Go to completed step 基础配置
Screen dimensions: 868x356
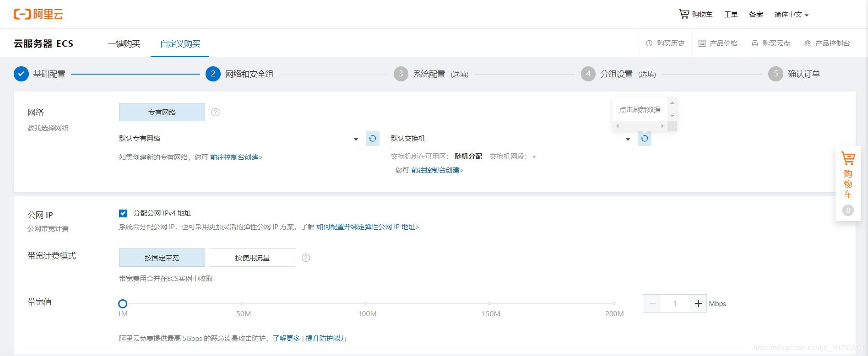point(40,74)
